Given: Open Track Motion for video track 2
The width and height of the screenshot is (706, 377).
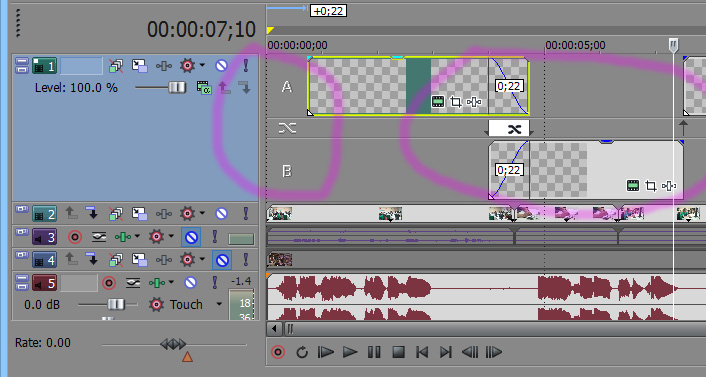Looking at the screenshot, I should click(x=139, y=213).
